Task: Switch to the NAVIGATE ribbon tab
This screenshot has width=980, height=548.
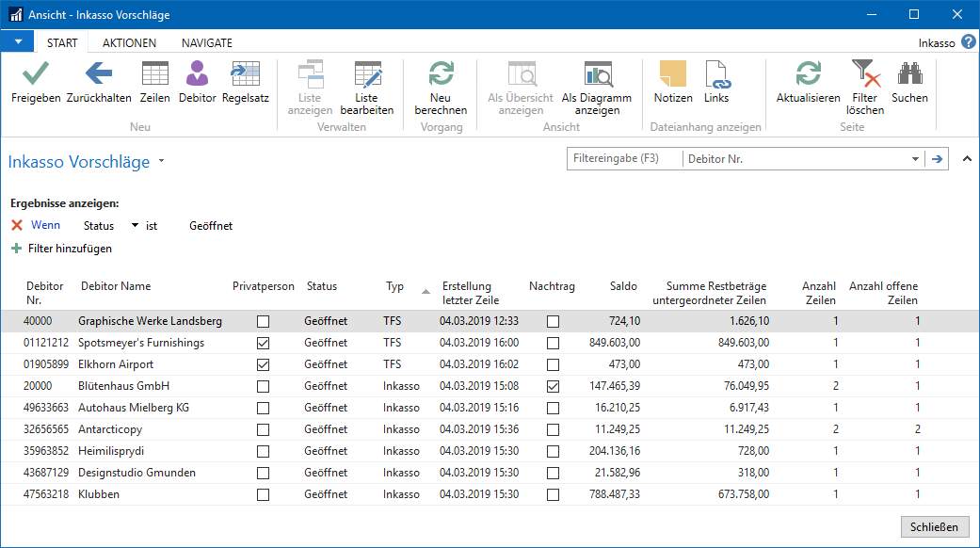Action: [207, 43]
